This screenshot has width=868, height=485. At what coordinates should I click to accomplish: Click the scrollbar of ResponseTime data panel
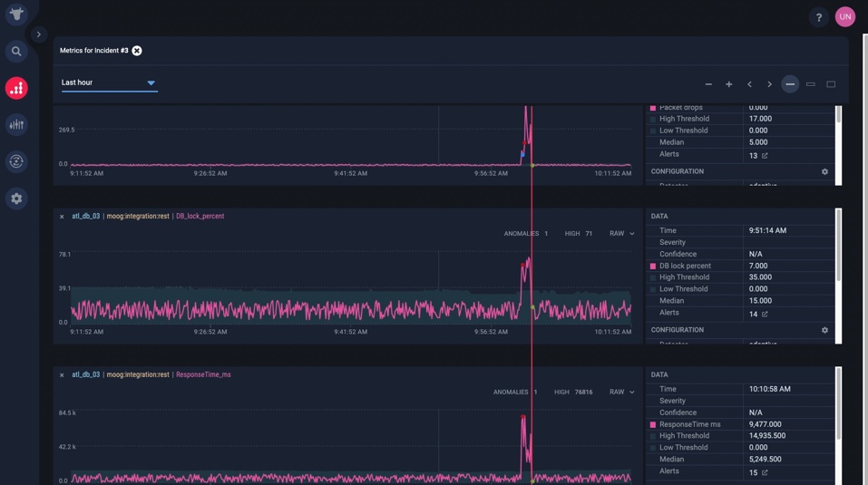[839, 403]
